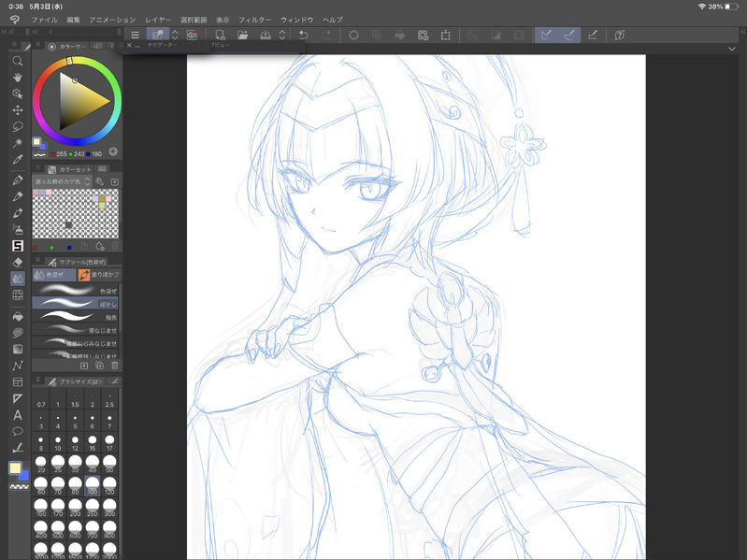747x560 pixels.
Task: Open the フィルター menu
Action: (255, 20)
